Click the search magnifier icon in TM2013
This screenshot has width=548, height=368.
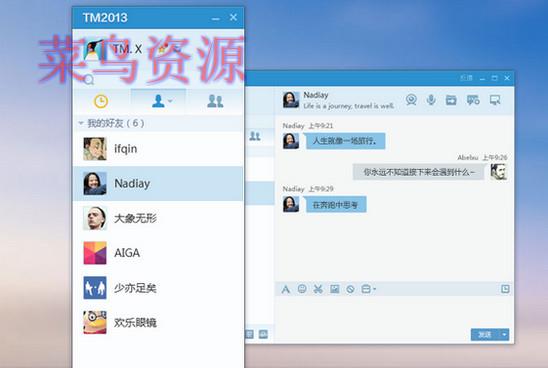click(89, 80)
